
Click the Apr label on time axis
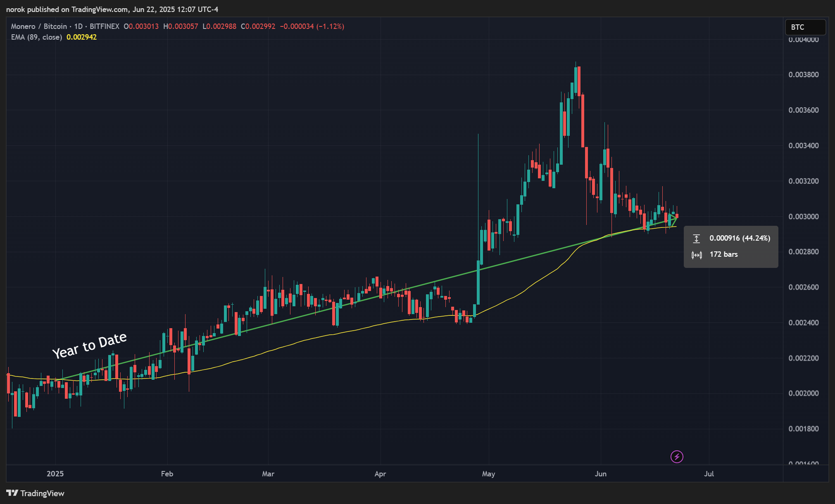click(380, 474)
